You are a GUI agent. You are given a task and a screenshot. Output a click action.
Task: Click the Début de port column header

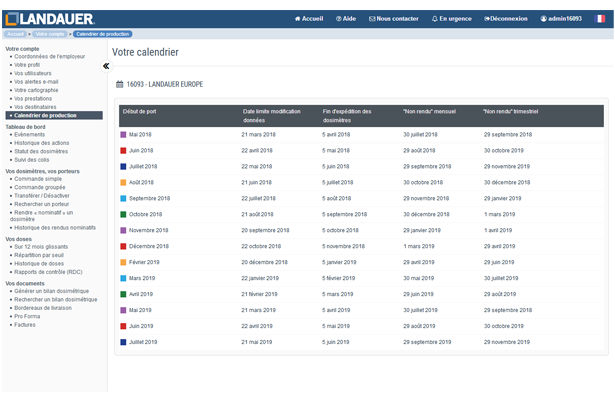click(140, 112)
